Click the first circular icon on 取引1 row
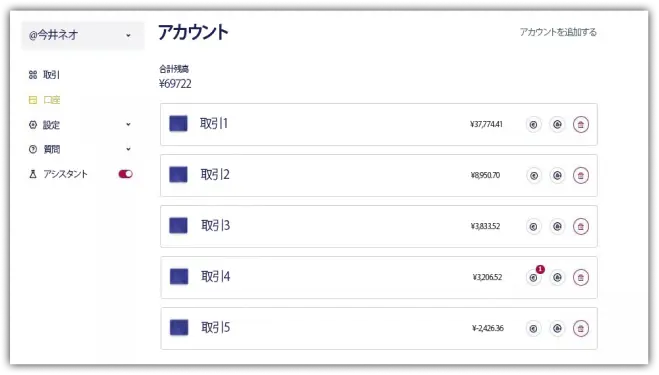Viewport: 659px width, 375px height. [533, 124]
